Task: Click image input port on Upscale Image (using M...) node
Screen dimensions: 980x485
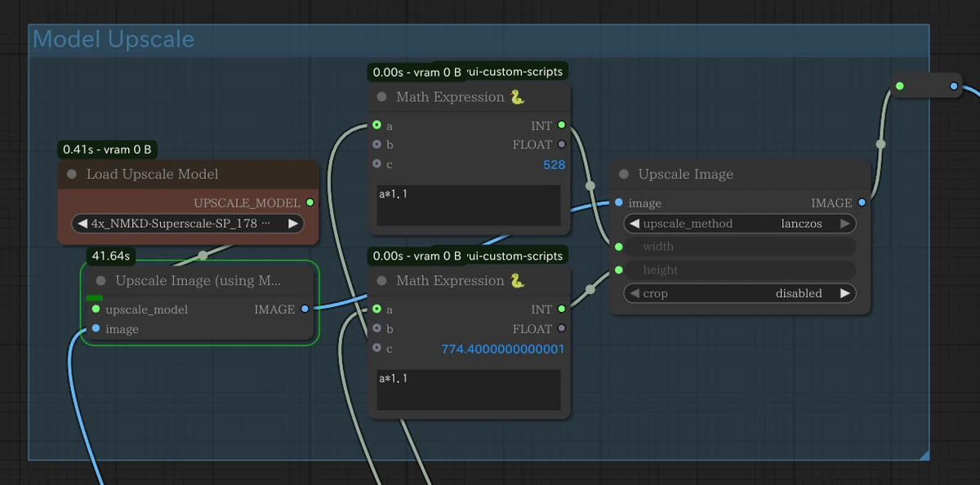Action: click(96, 329)
